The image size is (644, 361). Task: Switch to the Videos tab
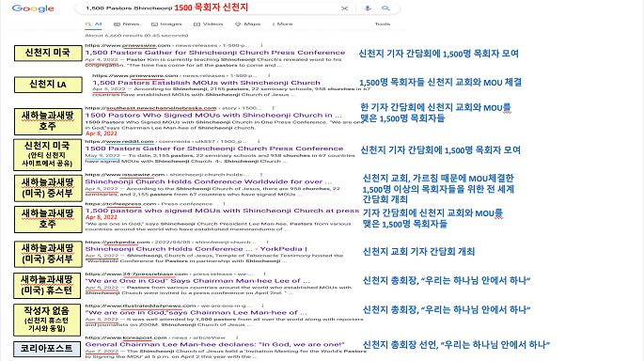tap(208, 24)
